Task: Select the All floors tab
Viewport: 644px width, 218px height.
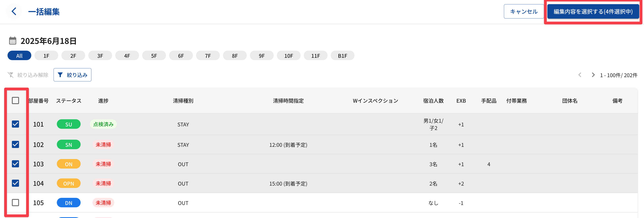Action: [x=19, y=56]
